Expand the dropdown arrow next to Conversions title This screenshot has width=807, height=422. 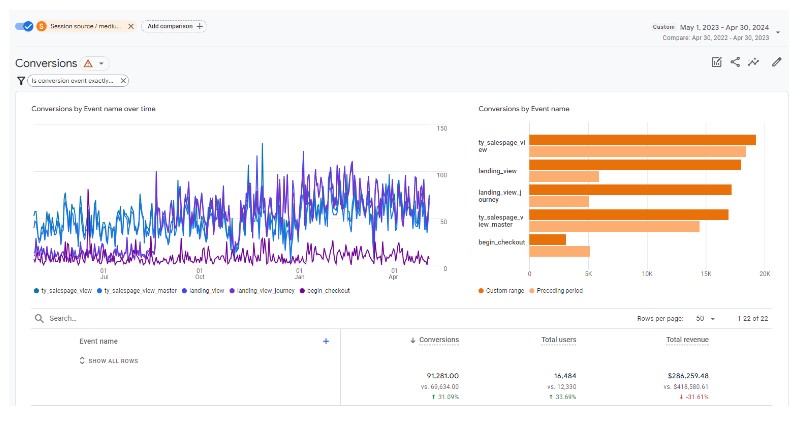101,63
